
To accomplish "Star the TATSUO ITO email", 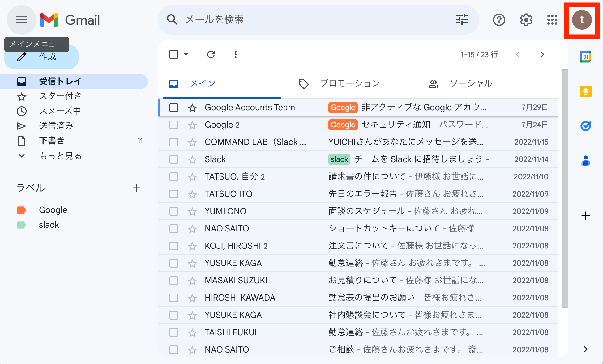I will pos(192,194).
